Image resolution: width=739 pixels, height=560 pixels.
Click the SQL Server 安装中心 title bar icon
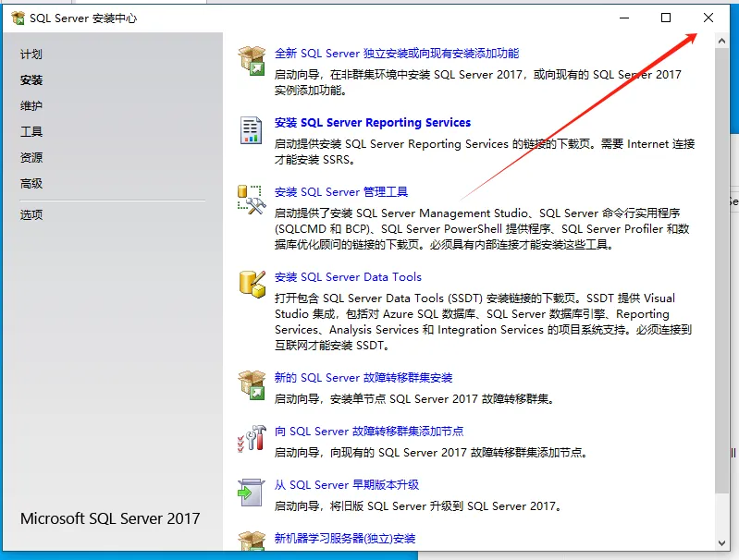tap(18, 18)
